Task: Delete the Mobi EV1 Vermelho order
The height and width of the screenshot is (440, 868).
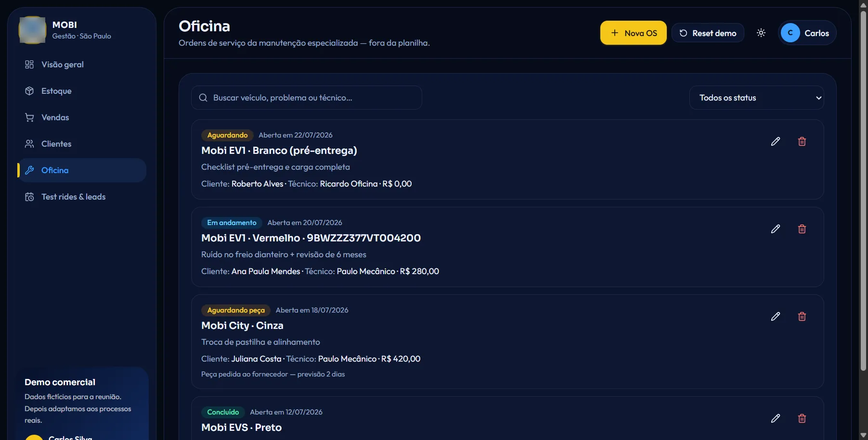Action: (802, 229)
